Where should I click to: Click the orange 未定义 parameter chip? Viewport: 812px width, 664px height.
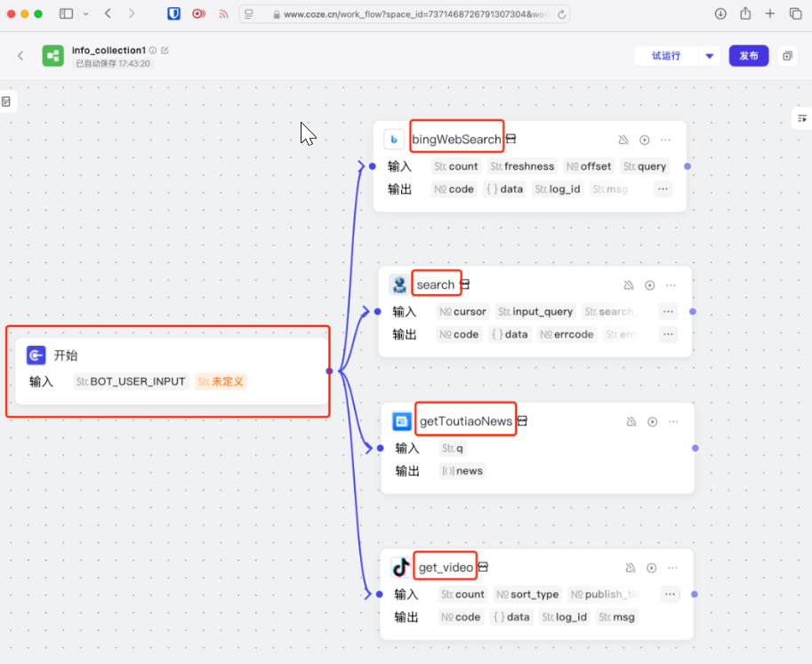[x=221, y=381]
